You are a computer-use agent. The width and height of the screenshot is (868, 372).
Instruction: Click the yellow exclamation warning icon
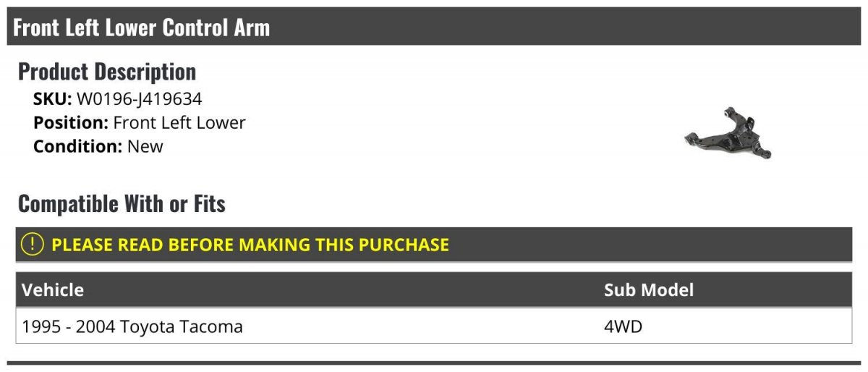point(33,245)
